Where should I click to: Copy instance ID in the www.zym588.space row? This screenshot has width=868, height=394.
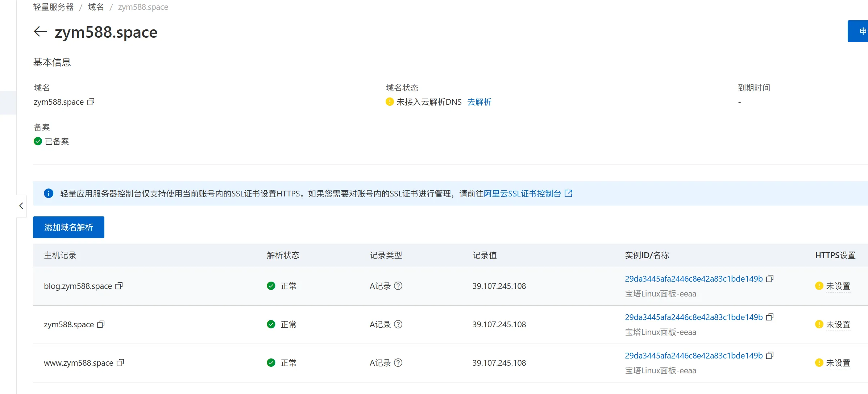click(x=770, y=356)
